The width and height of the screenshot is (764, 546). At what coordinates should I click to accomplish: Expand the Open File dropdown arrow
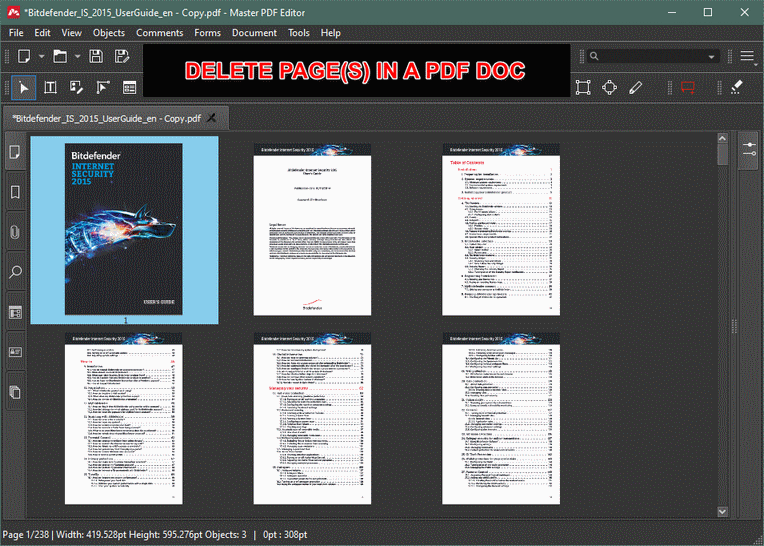point(77,56)
